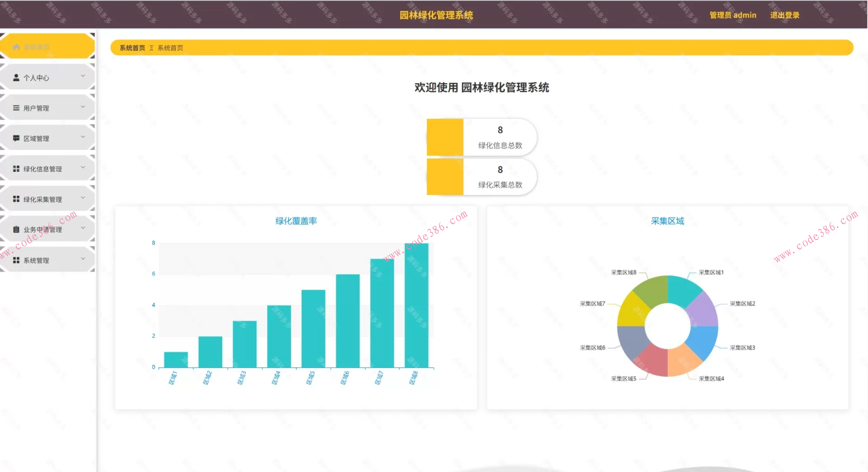Image resolution: width=868 pixels, height=472 pixels.
Task: Click the second 系统首页 breadcrumb after the separator
Action: (x=170, y=48)
